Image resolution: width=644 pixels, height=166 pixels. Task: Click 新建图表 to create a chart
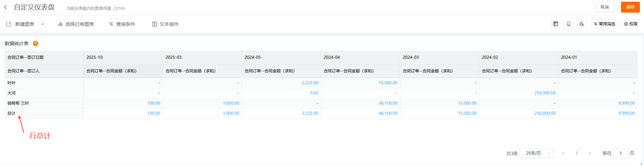(x=21, y=24)
